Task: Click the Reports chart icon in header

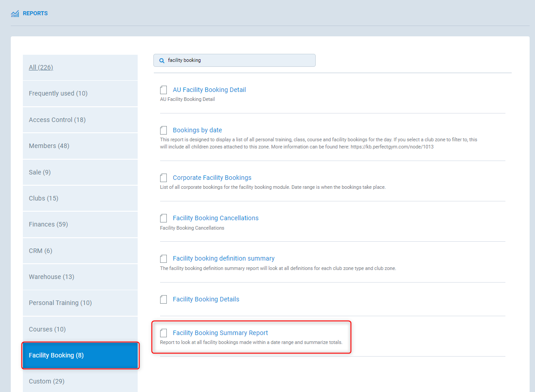Action: click(x=15, y=14)
